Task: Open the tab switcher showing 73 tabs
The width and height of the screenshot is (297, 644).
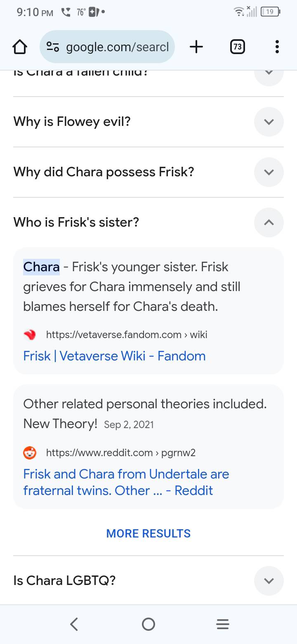Action: (237, 47)
